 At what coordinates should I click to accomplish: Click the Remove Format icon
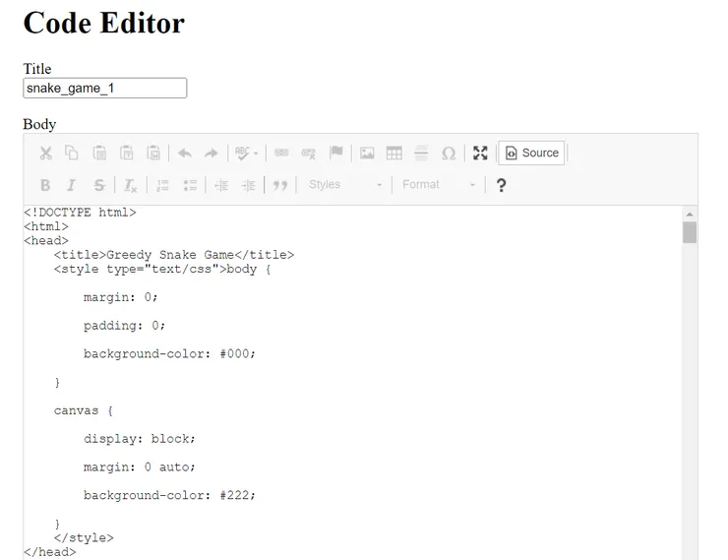[x=130, y=185]
